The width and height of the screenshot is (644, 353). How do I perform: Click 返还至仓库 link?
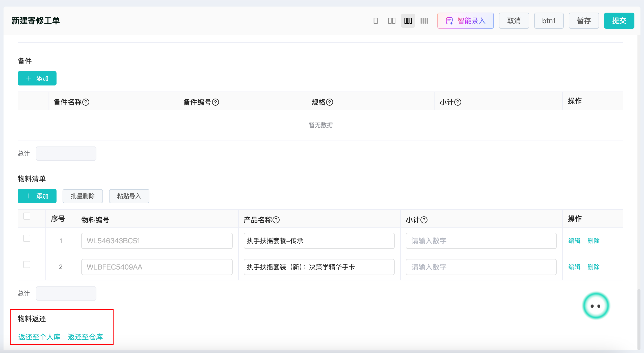pos(85,337)
